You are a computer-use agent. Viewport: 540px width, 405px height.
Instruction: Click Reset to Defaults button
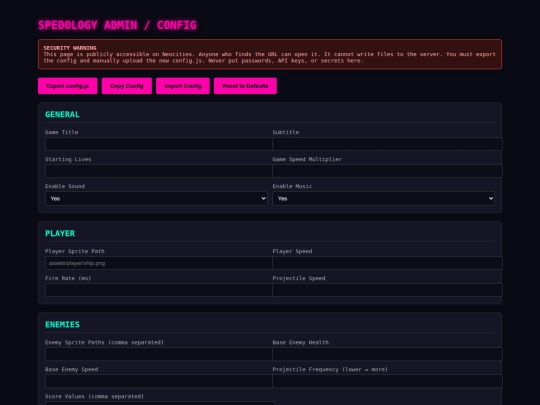click(x=245, y=86)
